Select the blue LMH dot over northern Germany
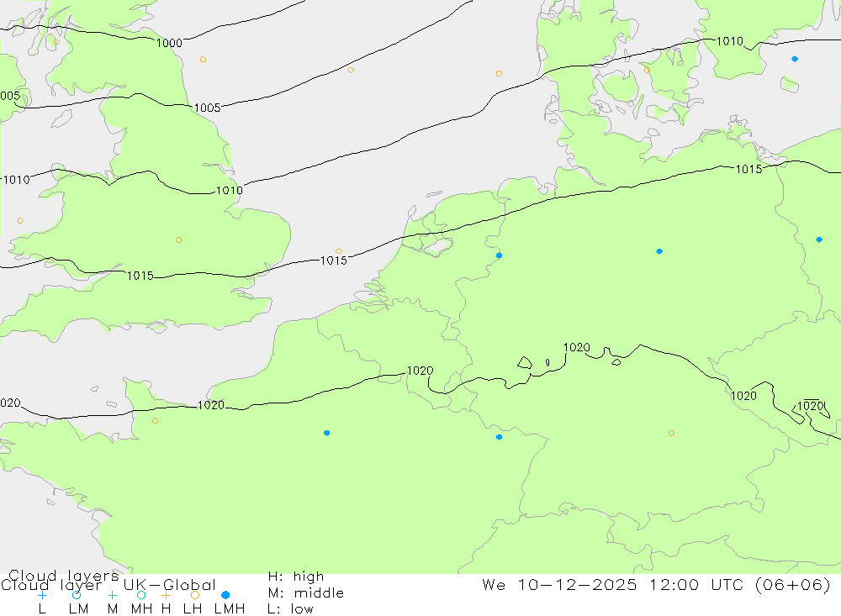 [x=659, y=251]
